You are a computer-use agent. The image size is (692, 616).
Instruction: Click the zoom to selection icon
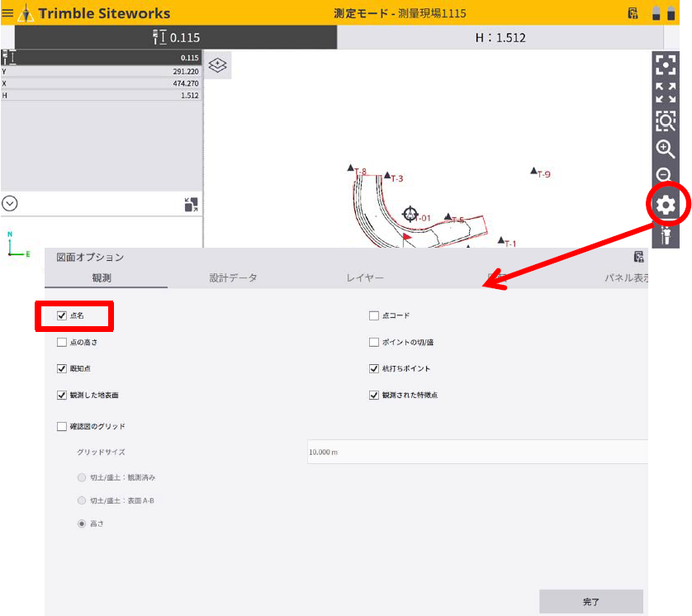coord(665,121)
